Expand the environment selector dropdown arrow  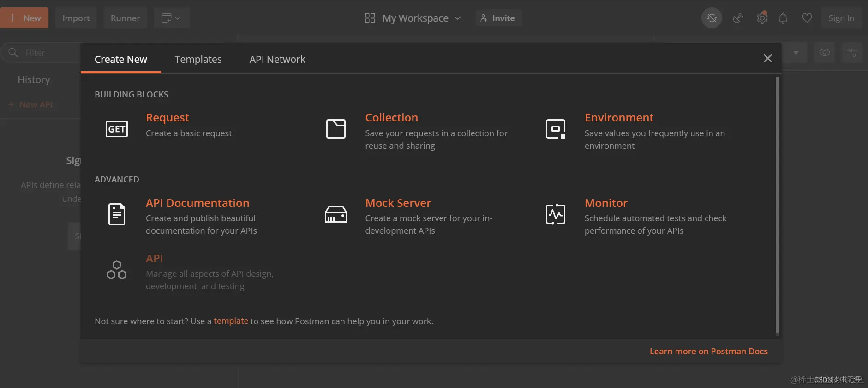[796, 52]
